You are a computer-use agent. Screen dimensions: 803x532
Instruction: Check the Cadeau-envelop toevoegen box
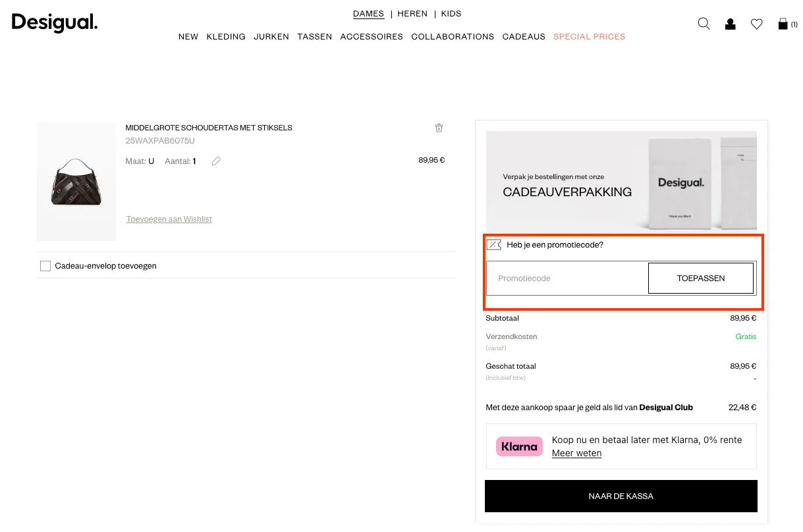coord(45,266)
